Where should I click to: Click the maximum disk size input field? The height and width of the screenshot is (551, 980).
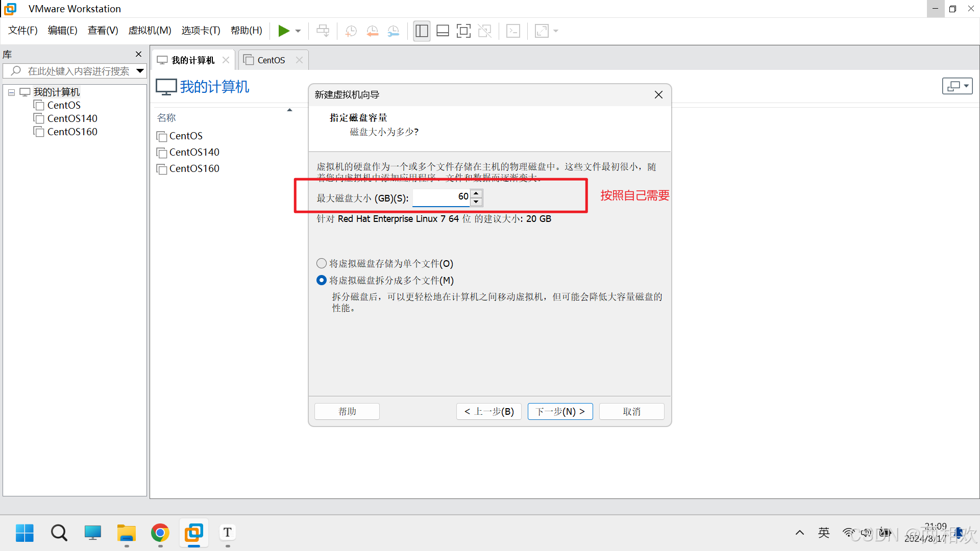click(x=441, y=197)
